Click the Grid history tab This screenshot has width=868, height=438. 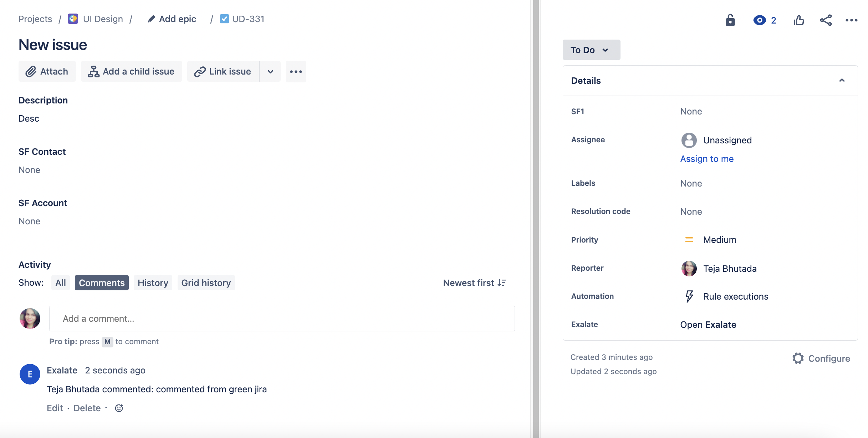point(205,282)
